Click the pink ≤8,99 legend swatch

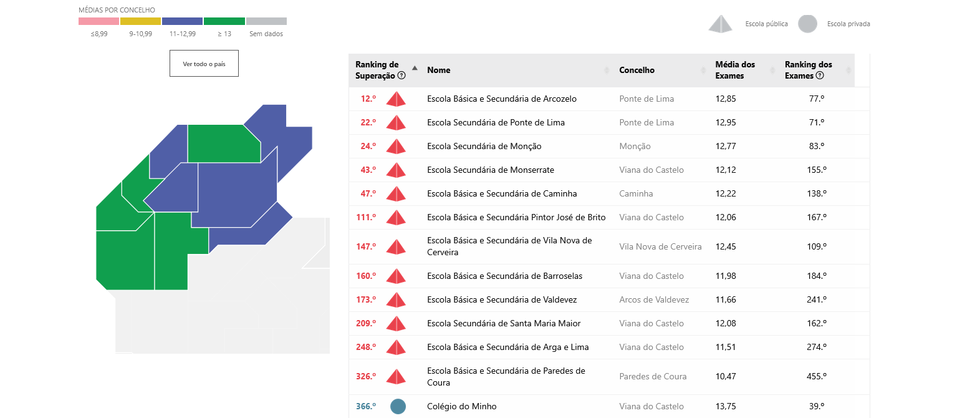[x=98, y=21]
